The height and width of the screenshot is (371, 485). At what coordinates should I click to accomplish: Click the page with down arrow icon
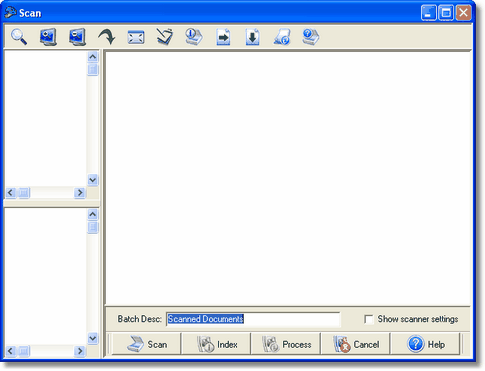(x=253, y=37)
